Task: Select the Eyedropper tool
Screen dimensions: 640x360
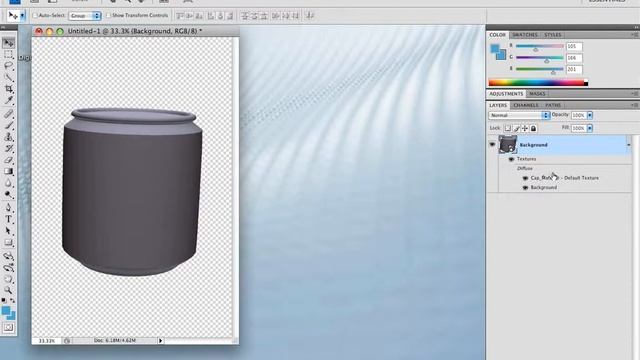Action: tap(8, 100)
